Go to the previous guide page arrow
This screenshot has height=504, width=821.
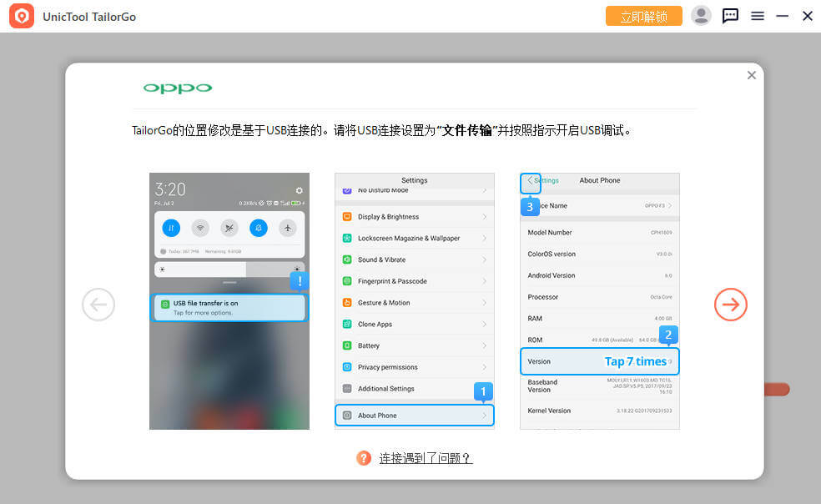click(98, 305)
